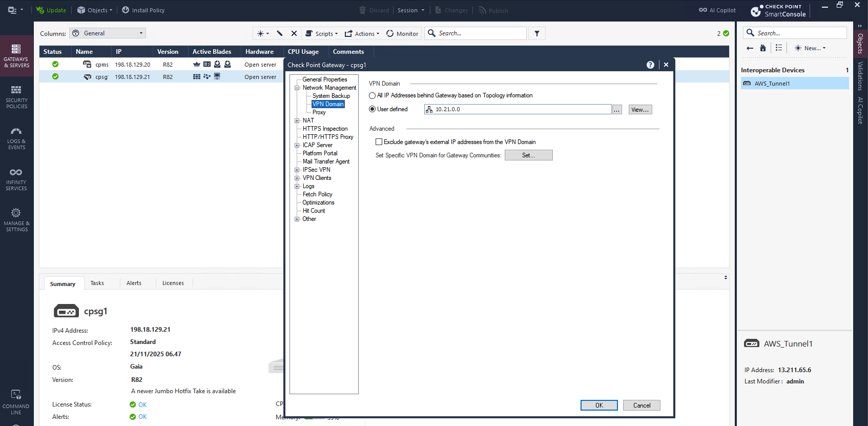Click the help question mark icon

point(650,65)
